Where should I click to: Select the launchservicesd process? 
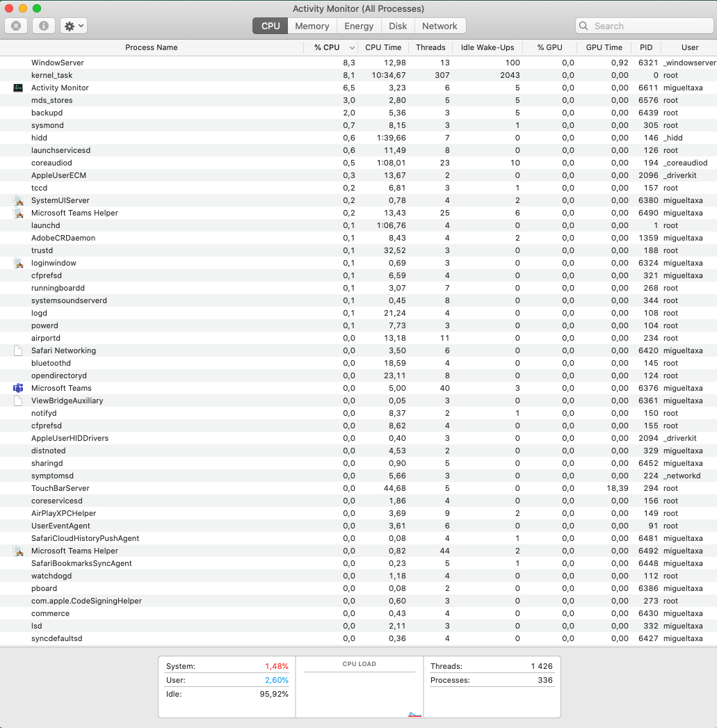(359, 150)
